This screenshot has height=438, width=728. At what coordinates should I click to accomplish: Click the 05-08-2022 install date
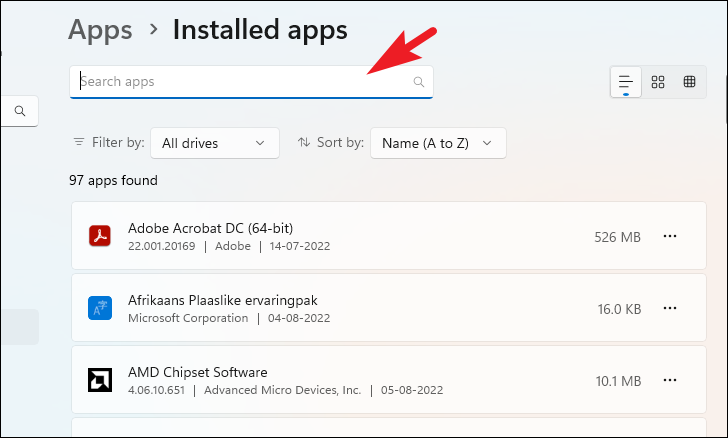412,390
